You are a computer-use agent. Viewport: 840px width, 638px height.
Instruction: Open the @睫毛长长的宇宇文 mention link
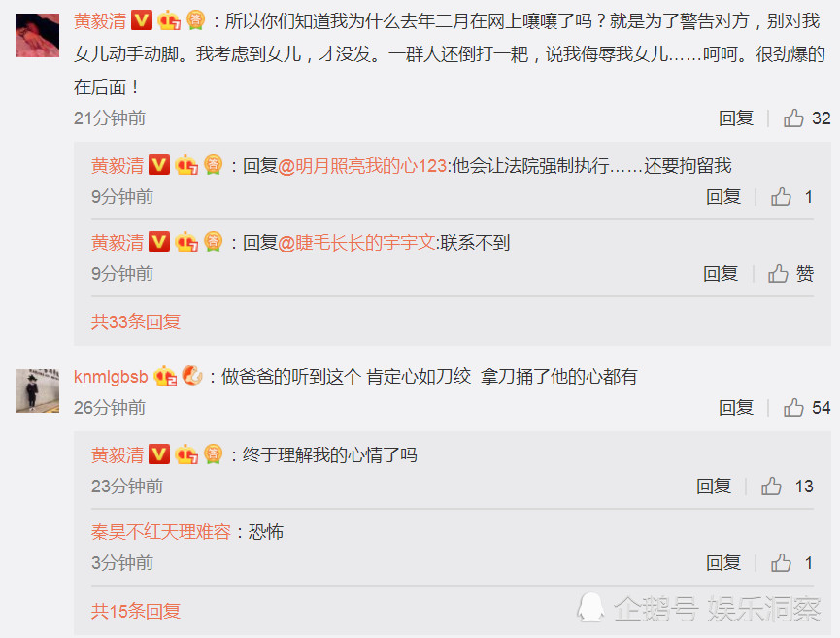tap(356, 242)
